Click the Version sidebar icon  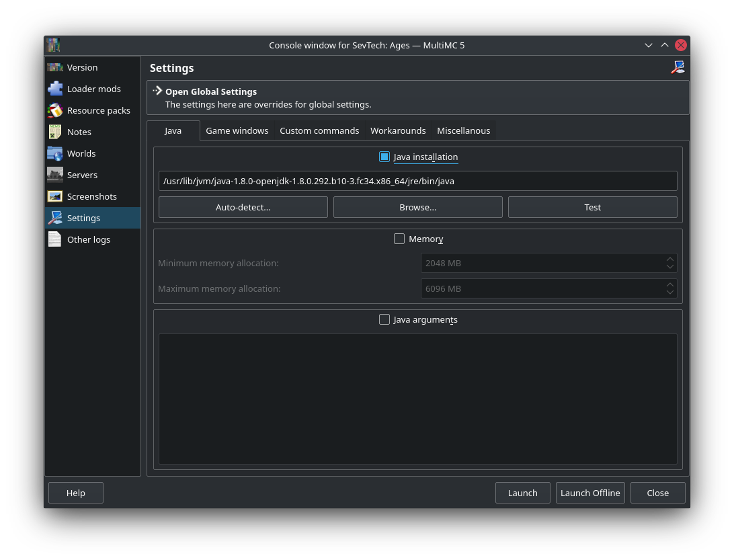click(54, 67)
